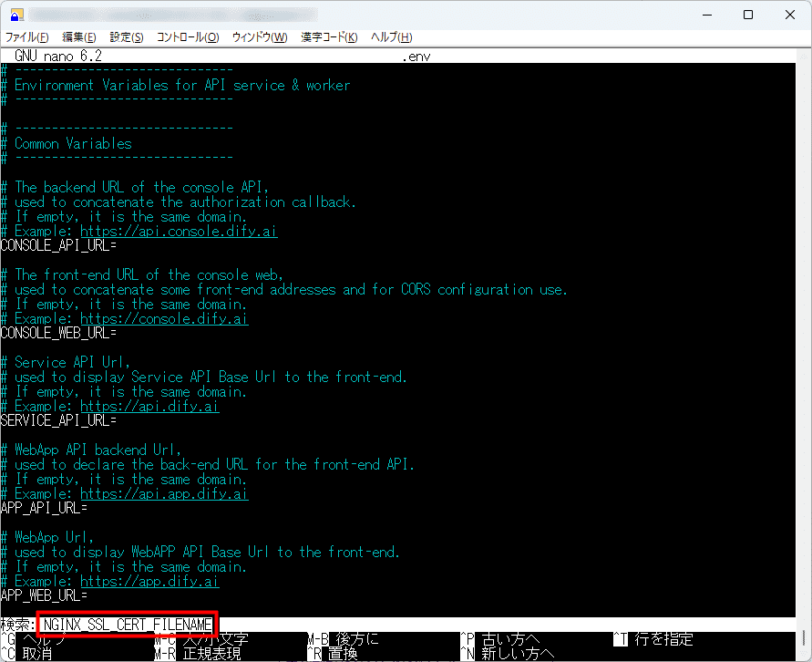The width and height of the screenshot is (812, 662).
Task: Click the https://app.dify.ai link
Action: pos(149,581)
